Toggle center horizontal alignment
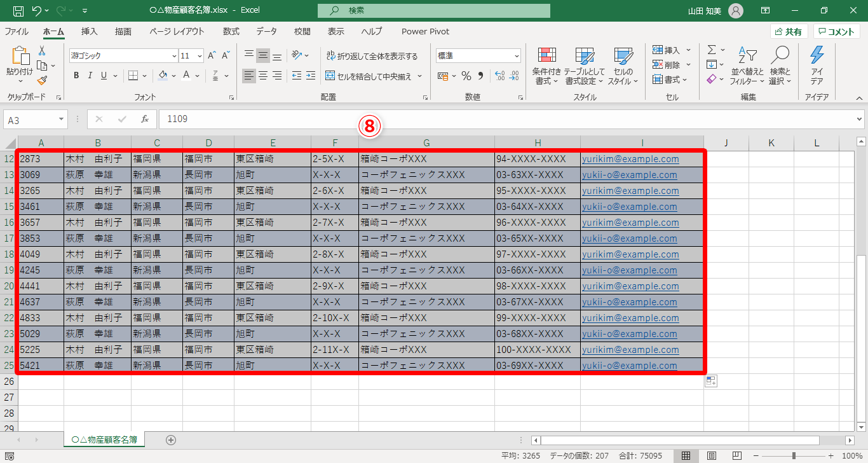The height and width of the screenshot is (463, 868). tap(263, 76)
